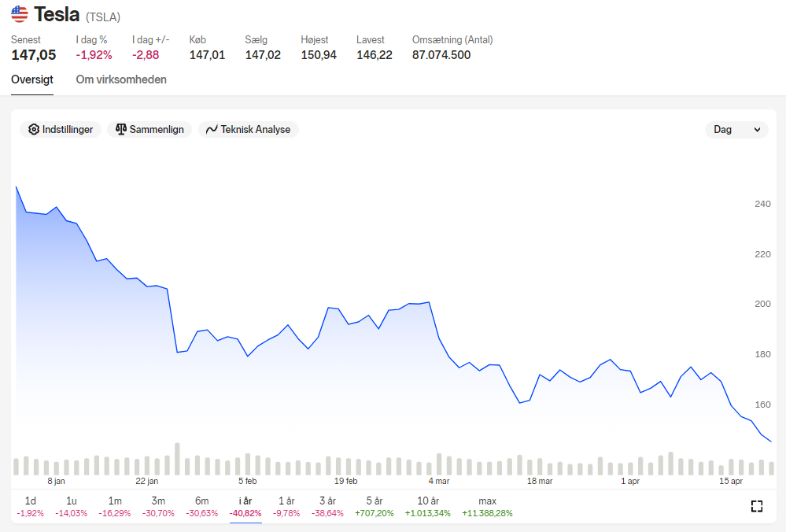
Task: Click the 4 mar date label
Action: (x=439, y=481)
